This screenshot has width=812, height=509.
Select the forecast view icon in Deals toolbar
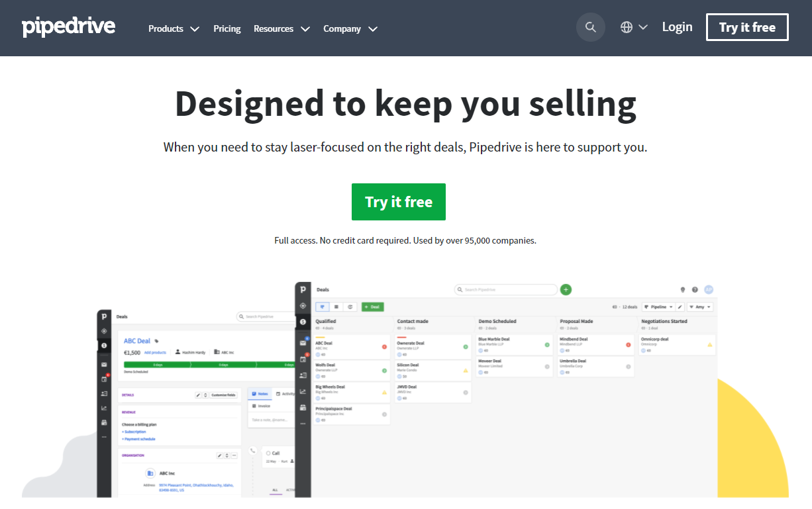point(350,307)
